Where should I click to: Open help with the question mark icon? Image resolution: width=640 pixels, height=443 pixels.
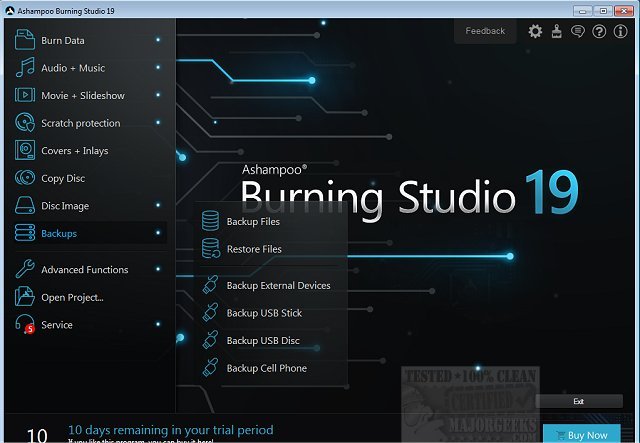point(599,32)
